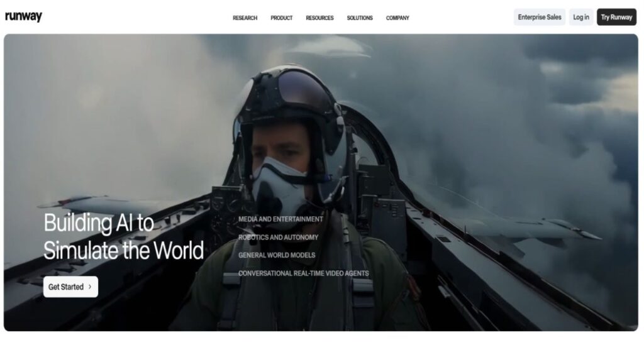Click the fighter jet flying on the right
This screenshot has width=644, height=362.
535,228
